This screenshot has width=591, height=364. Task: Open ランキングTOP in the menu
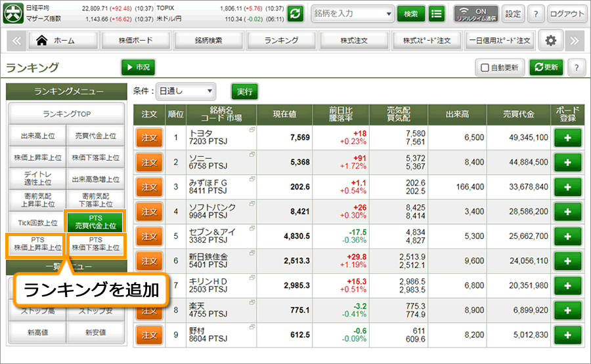pyautogui.click(x=67, y=113)
